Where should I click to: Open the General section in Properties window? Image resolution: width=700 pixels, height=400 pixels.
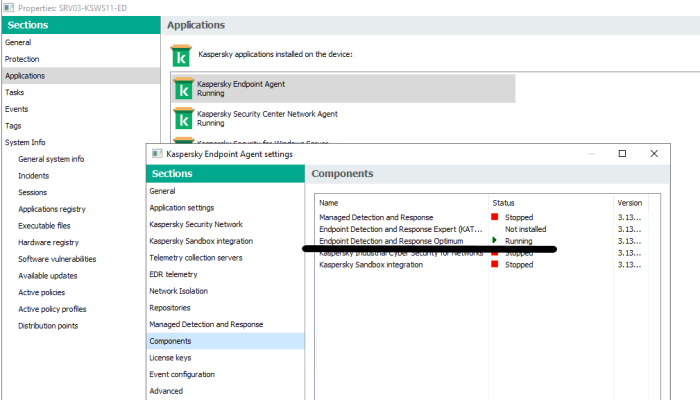81,42
